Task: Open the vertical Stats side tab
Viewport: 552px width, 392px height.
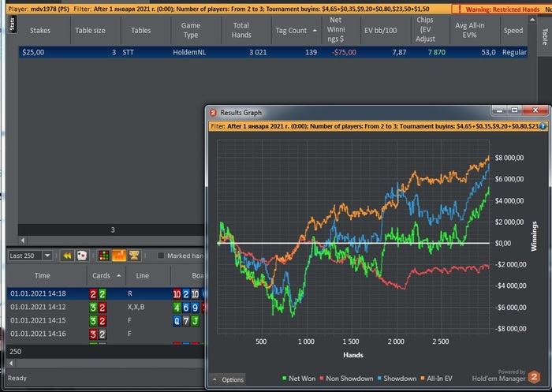Action: [12, 24]
